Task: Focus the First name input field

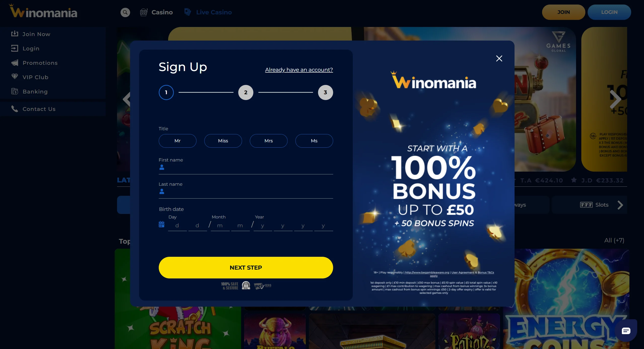Action: (248, 168)
